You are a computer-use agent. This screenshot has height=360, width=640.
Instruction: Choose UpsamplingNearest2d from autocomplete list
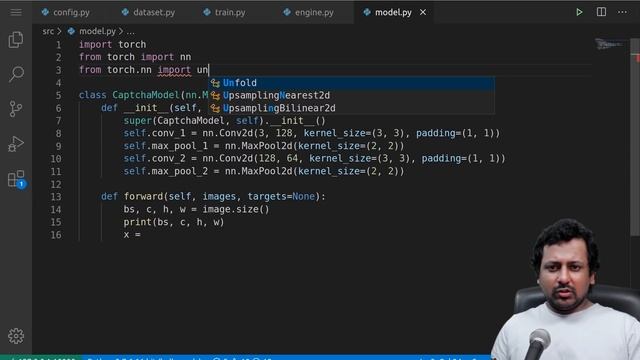pos(351,96)
